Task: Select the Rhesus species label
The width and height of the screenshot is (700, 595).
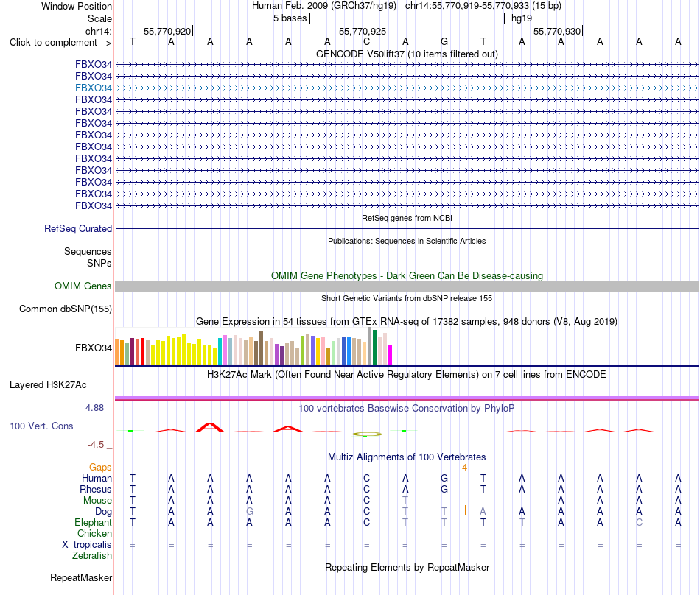Action: tap(96, 489)
